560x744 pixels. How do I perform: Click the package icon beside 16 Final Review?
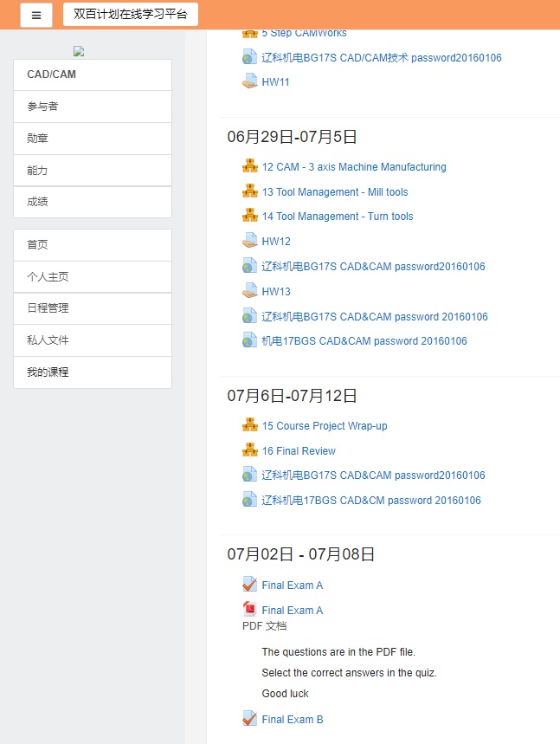[x=250, y=450]
